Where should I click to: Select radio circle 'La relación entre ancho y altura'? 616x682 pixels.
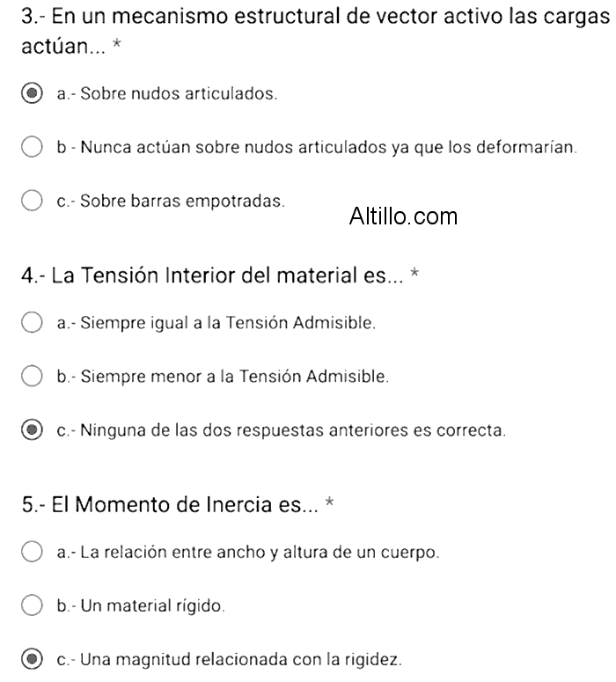click(32, 553)
